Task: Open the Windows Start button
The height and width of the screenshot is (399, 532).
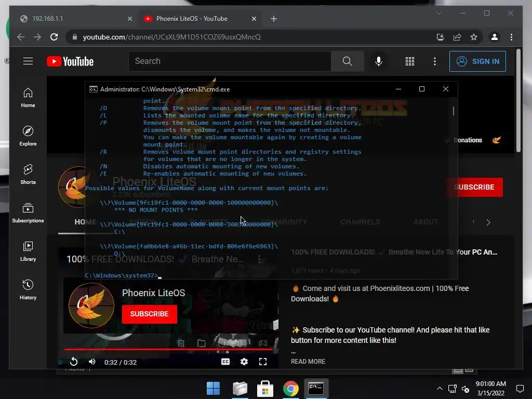Action: coord(213,388)
